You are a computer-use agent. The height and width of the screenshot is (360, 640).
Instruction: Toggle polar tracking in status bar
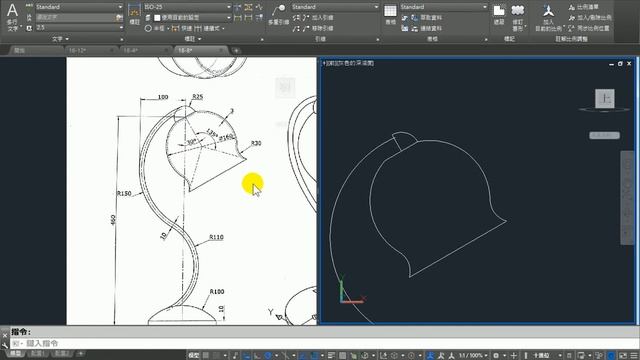click(268, 355)
